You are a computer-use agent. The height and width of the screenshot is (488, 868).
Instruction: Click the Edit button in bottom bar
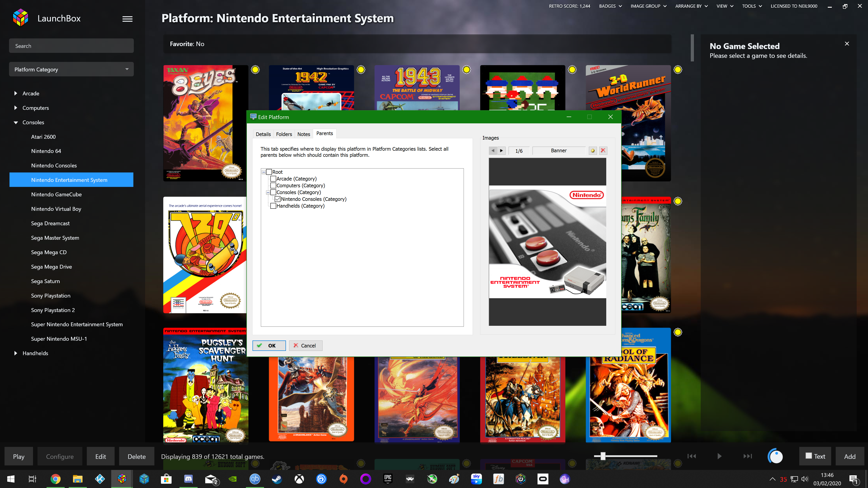100,456
